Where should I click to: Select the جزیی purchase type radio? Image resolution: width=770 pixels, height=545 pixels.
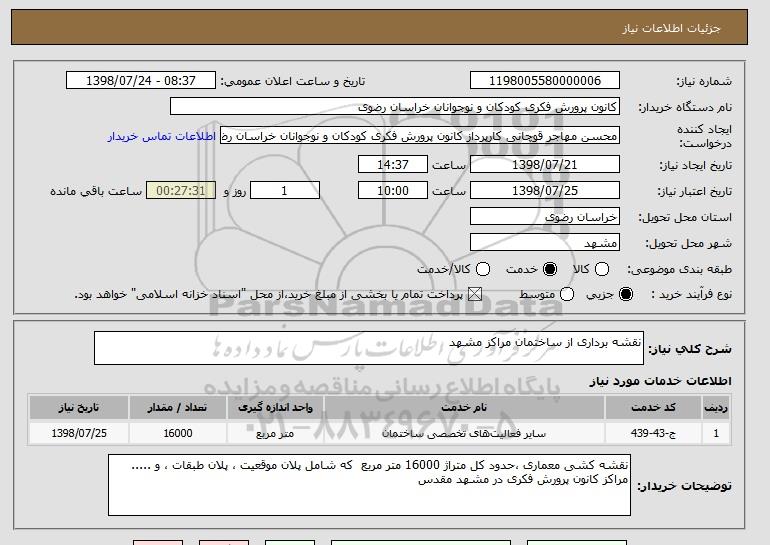click(626, 294)
